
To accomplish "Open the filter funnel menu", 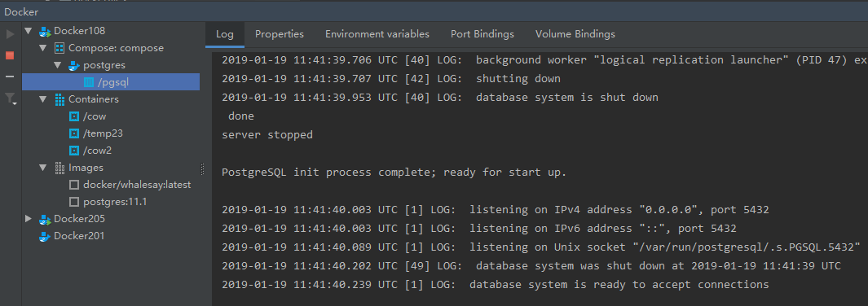I will tap(11, 98).
